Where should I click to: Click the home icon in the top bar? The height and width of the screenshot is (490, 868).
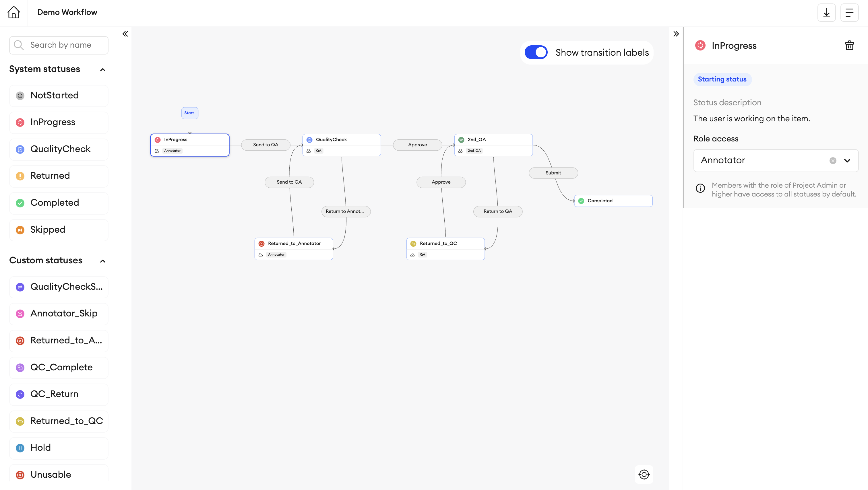point(13,12)
